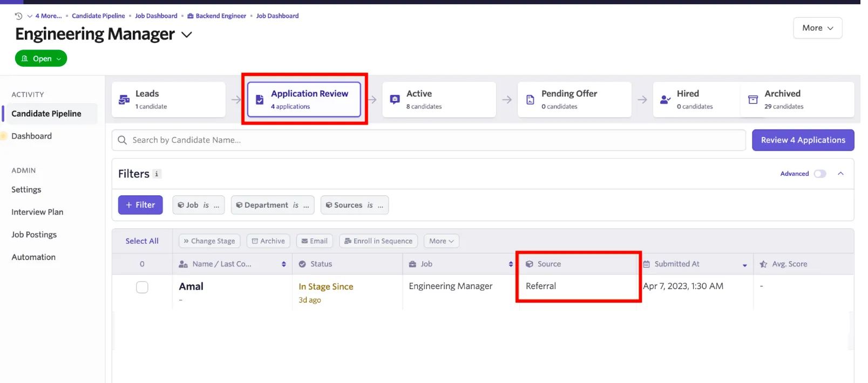Click the Archive bulk action button

click(x=268, y=241)
